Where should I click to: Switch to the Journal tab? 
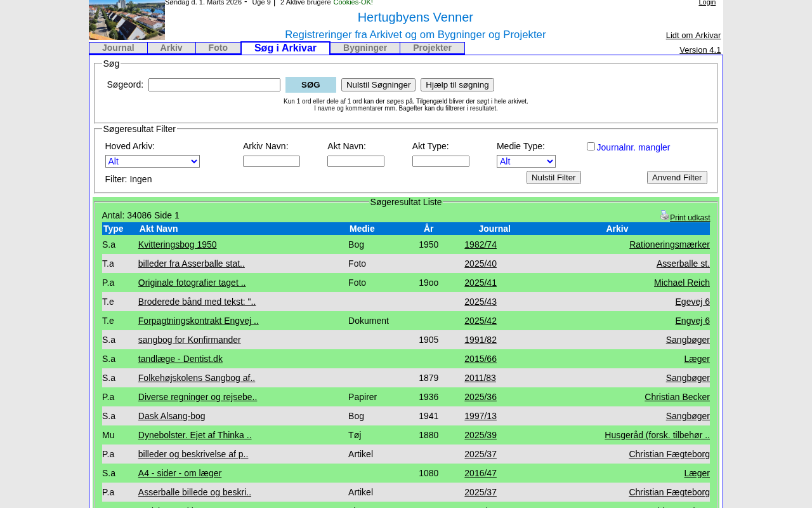pyautogui.click(x=118, y=48)
